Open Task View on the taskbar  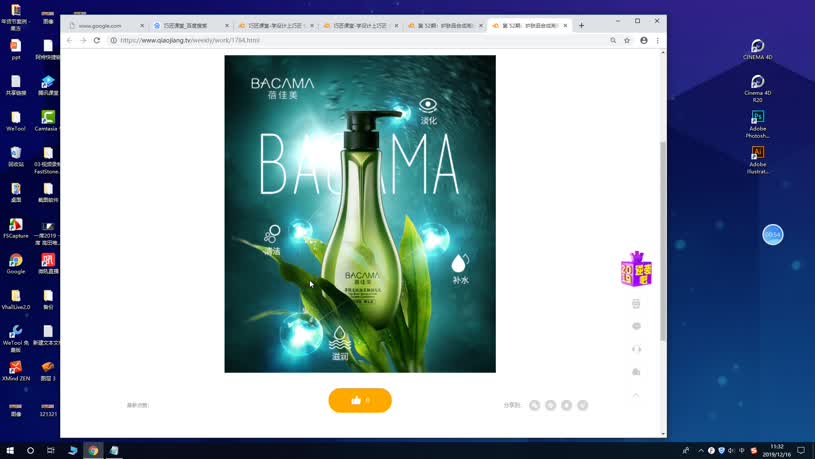point(50,450)
